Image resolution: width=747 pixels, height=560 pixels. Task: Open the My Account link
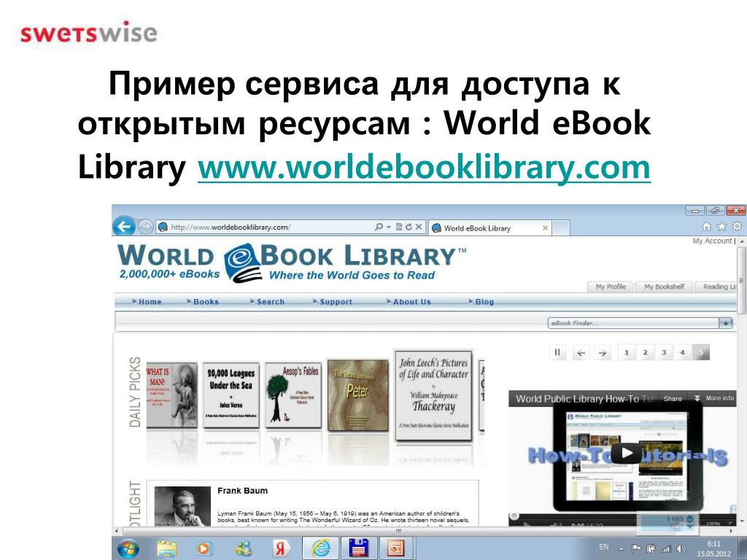(712, 241)
